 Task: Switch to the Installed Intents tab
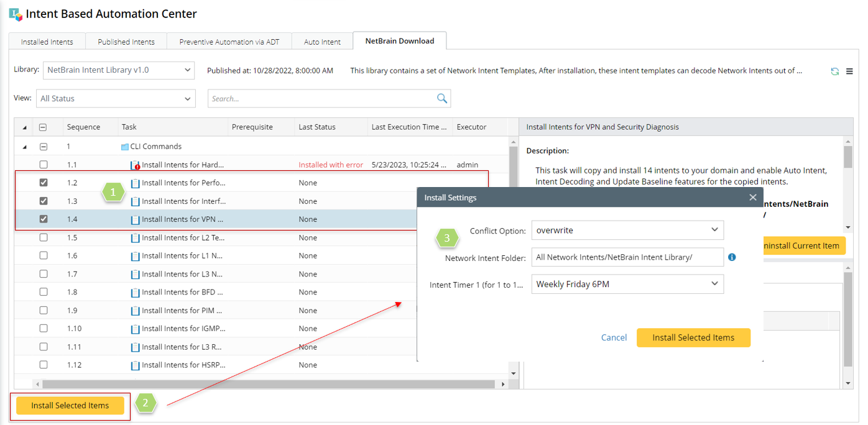pyautogui.click(x=47, y=42)
